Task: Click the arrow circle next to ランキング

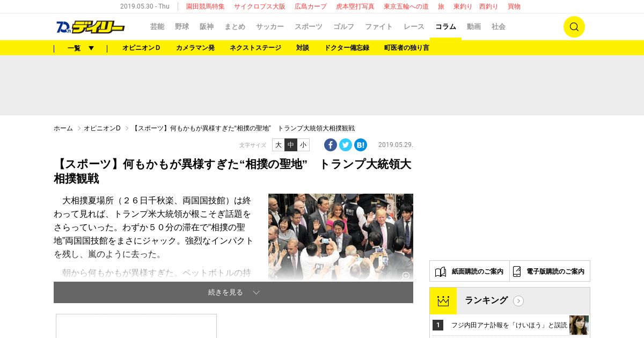Action: (x=518, y=301)
